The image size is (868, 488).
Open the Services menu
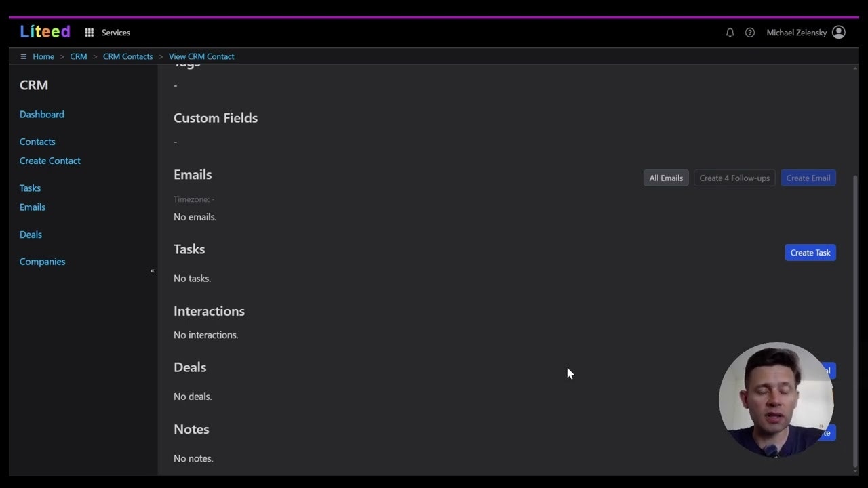tap(115, 32)
